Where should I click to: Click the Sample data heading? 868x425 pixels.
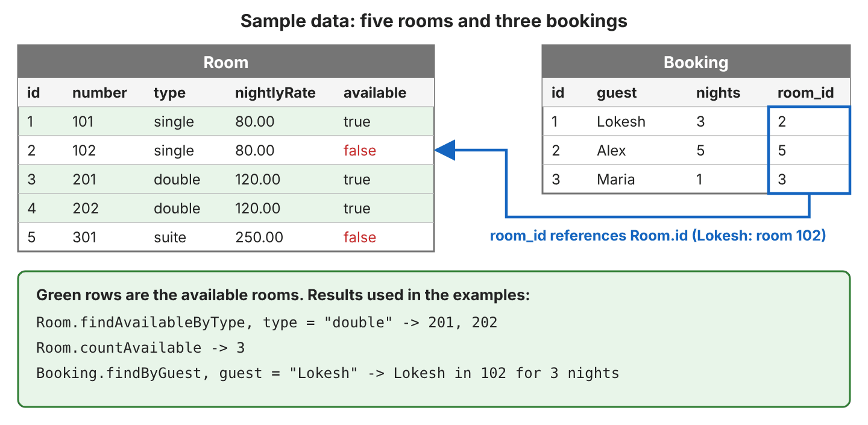point(434,21)
